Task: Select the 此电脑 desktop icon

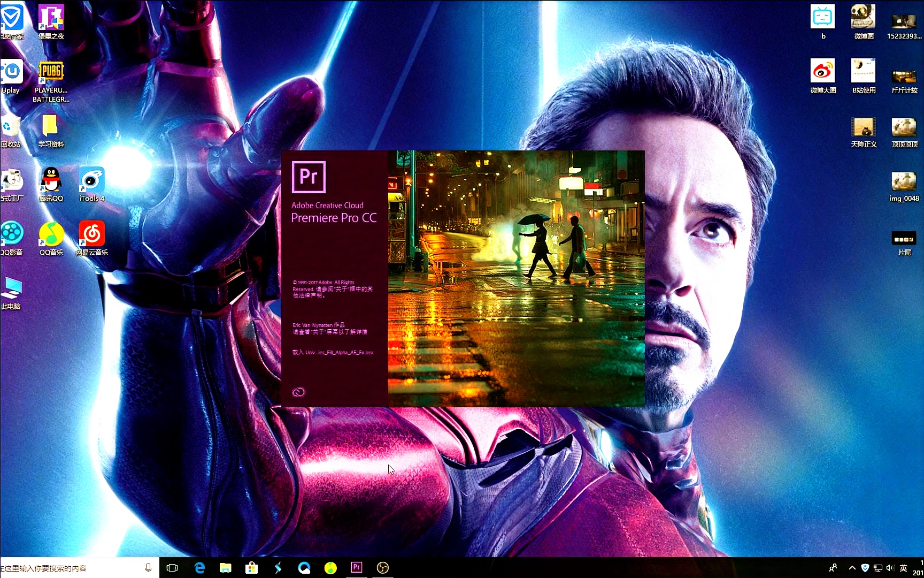Action: point(11,293)
